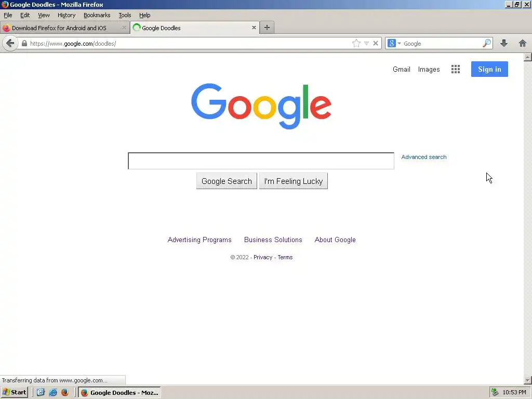The width and height of the screenshot is (532, 399).
Task: Restore down the Firefox window
Action: 517,4
